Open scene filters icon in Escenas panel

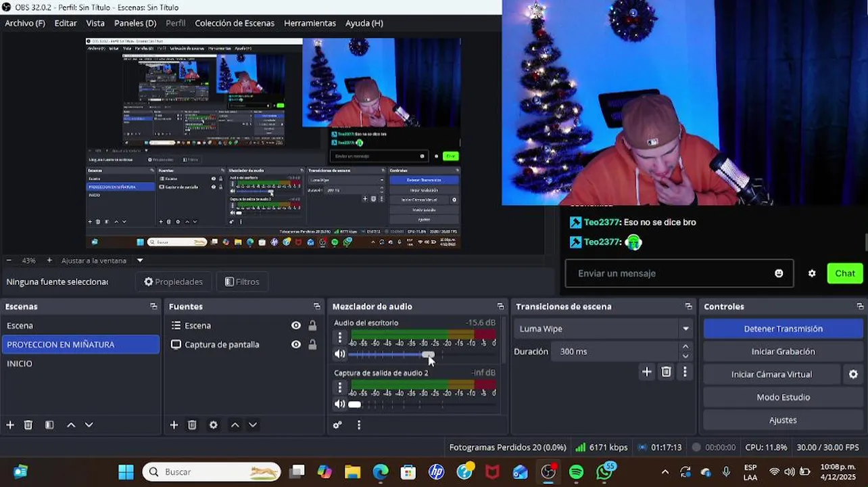[49, 425]
